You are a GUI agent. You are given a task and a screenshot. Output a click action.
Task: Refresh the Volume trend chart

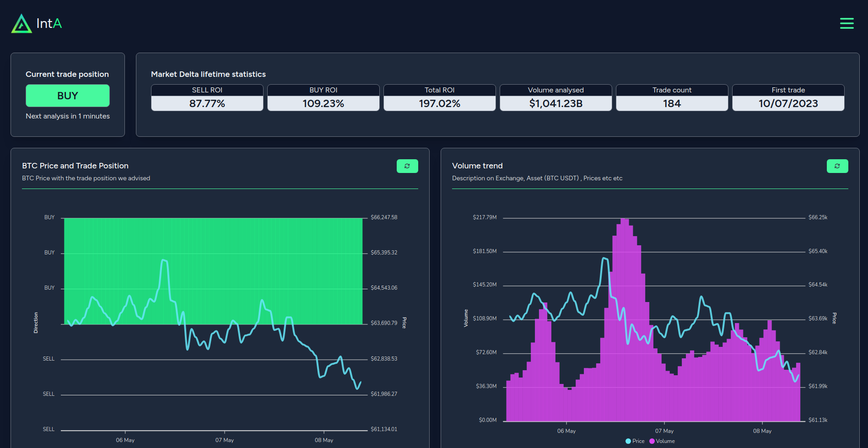[837, 166]
